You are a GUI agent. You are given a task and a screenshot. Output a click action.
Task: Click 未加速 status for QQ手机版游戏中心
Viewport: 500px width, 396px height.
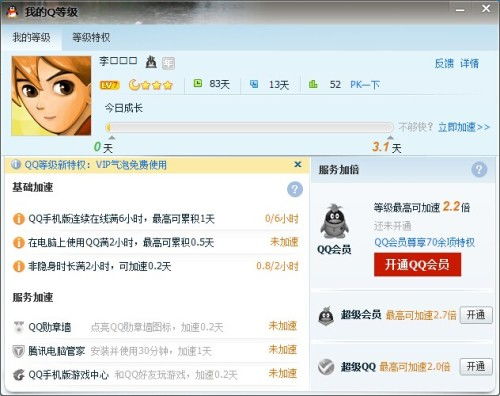(x=283, y=373)
